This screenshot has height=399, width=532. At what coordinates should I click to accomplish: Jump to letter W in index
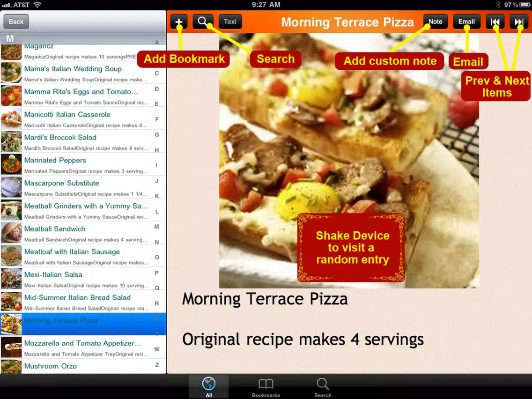click(x=157, y=349)
